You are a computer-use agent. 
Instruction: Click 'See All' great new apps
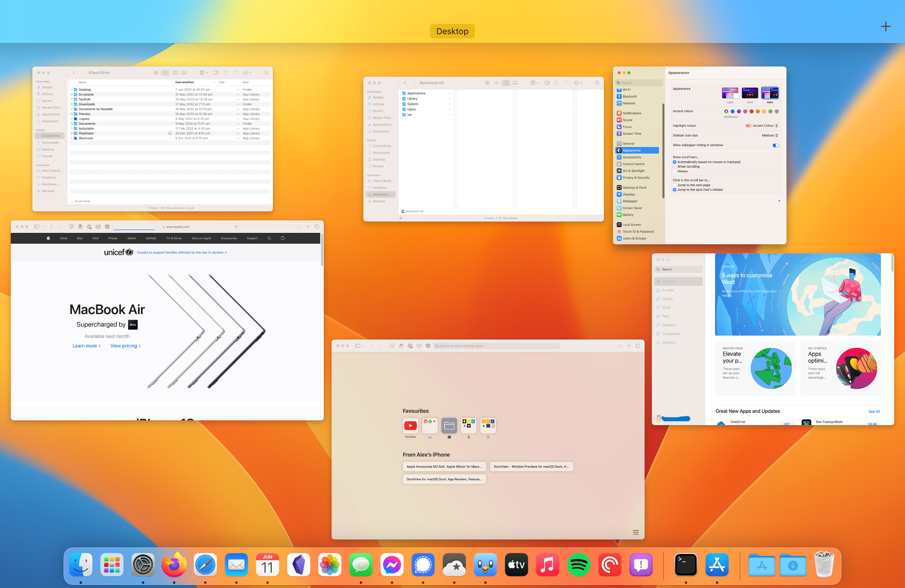click(x=874, y=411)
